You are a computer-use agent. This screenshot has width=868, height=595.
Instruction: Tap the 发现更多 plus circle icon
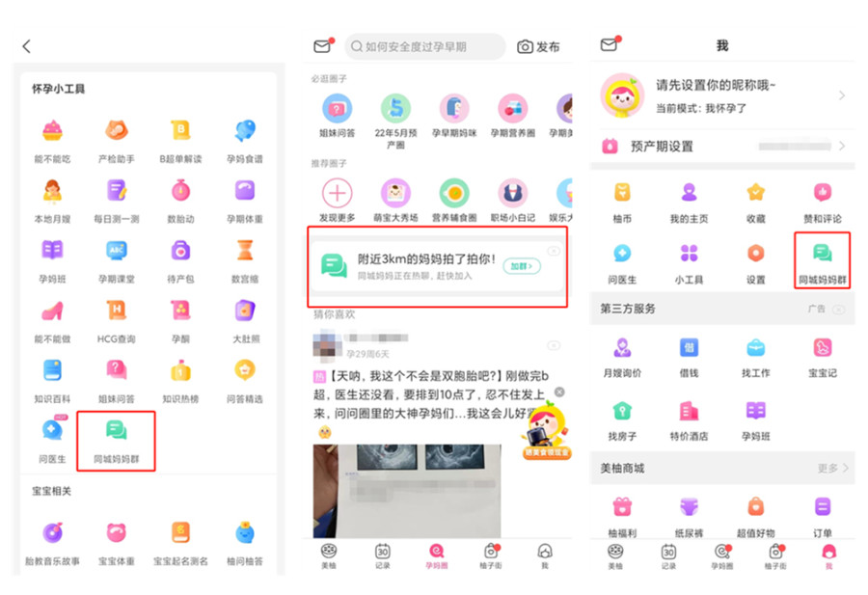click(337, 193)
